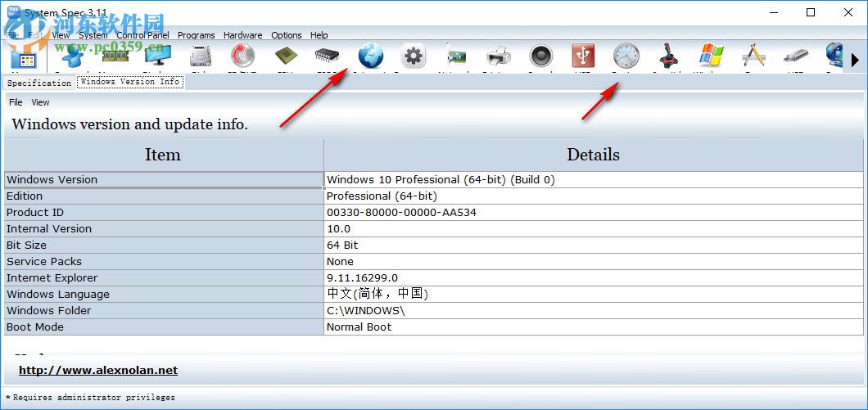868x410 pixels.
Task: Click the red USB icon
Action: click(583, 56)
